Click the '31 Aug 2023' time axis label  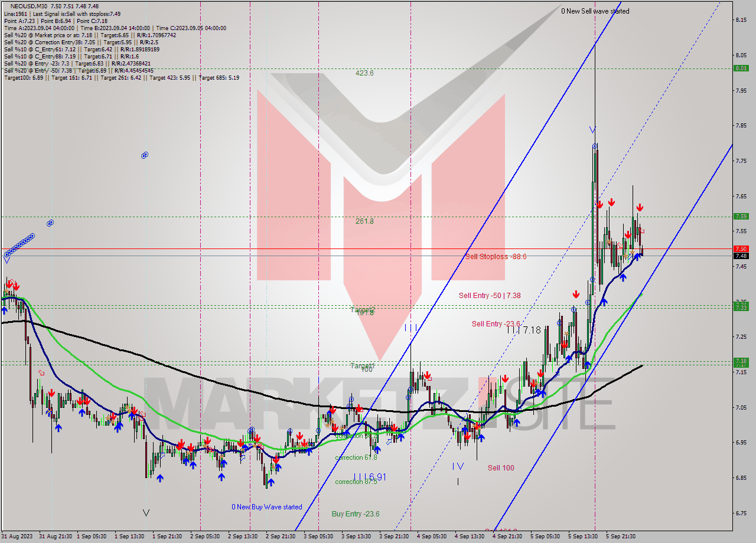pyautogui.click(x=16, y=537)
